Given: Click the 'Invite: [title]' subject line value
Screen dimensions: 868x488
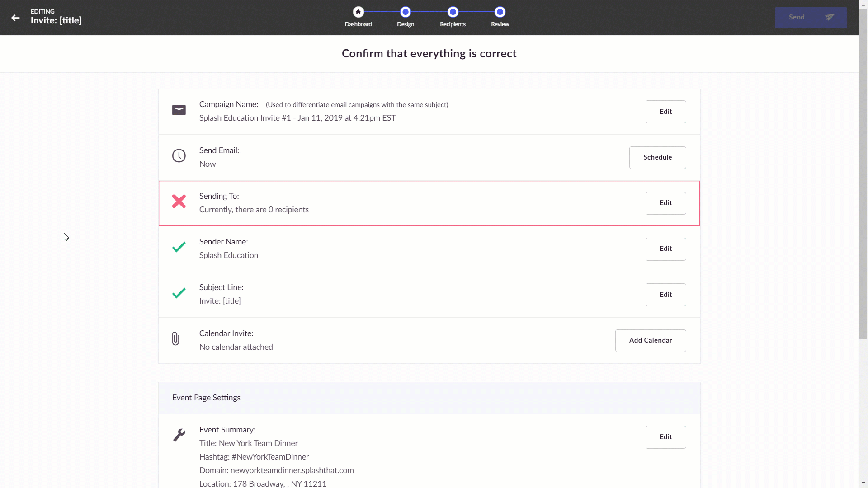Looking at the screenshot, I should tap(220, 301).
